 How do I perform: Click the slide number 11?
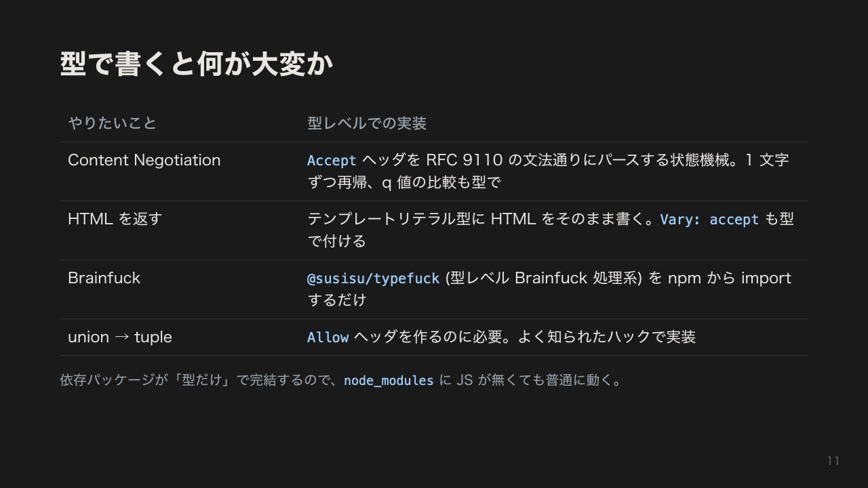833,461
